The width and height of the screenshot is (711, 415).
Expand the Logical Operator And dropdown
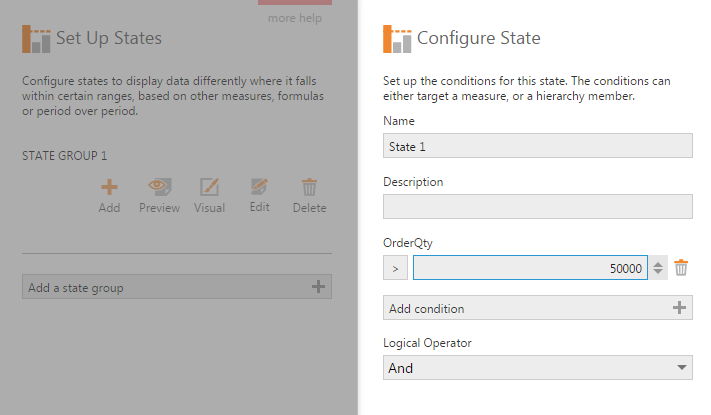coord(537,368)
